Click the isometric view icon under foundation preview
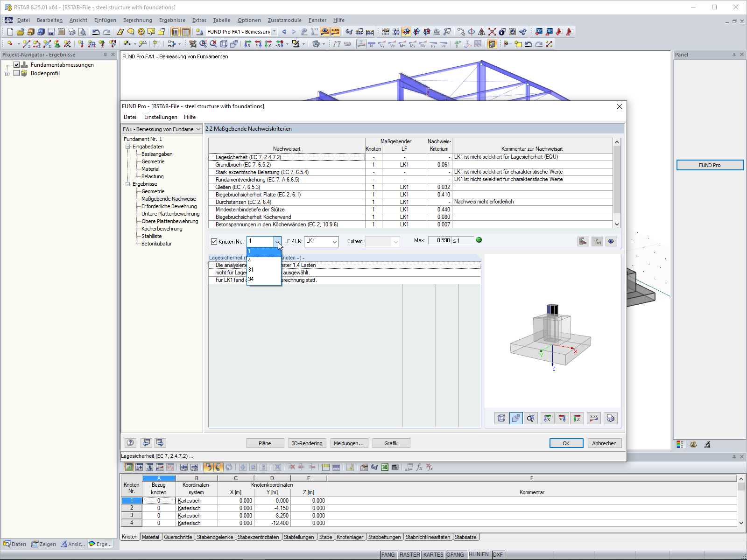Screen dimensions: 747x560 516,418
